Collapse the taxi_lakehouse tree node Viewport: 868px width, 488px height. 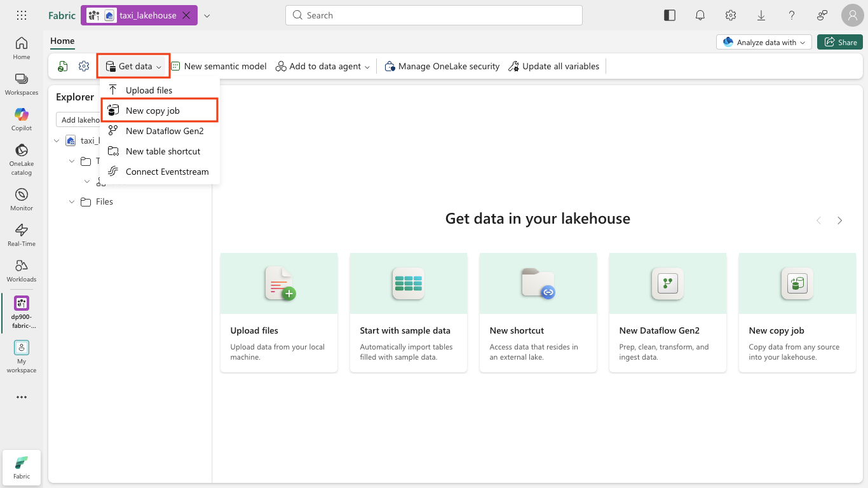point(57,140)
